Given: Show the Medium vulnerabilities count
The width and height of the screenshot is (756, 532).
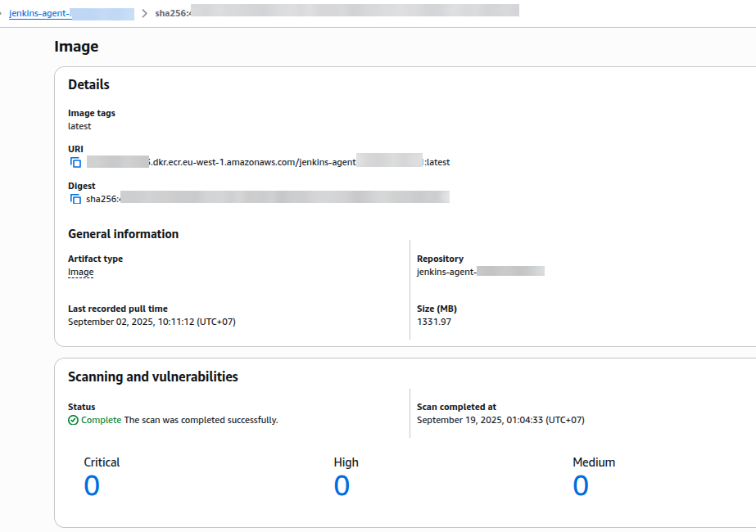Looking at the screenshot, I should pyautogui.click(x=580, y=486).
